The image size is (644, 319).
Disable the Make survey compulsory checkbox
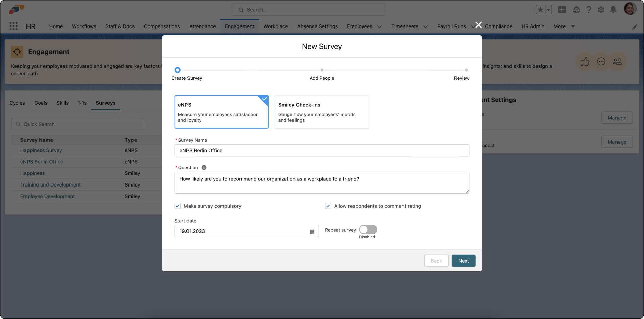click(177, 206)
